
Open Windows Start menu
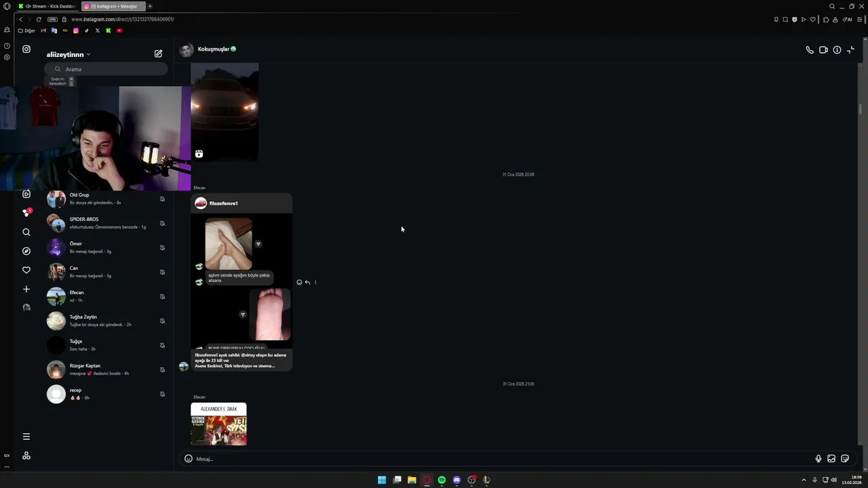click(382, 480)
